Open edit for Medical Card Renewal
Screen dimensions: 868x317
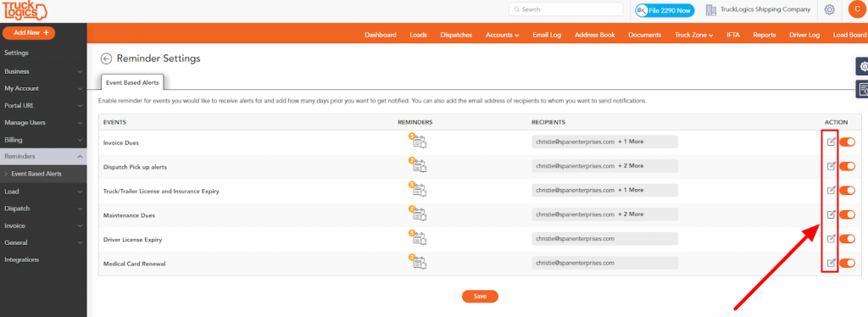(831, 263)
